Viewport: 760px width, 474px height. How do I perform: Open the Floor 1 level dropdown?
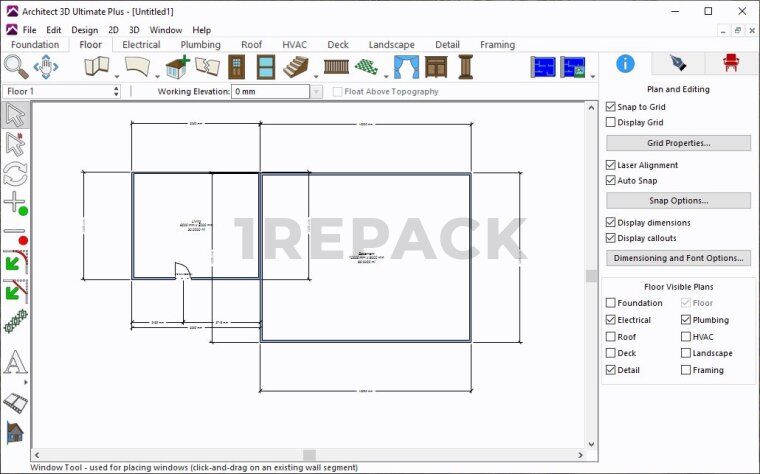pyautogui.click(x=116, y=91)
